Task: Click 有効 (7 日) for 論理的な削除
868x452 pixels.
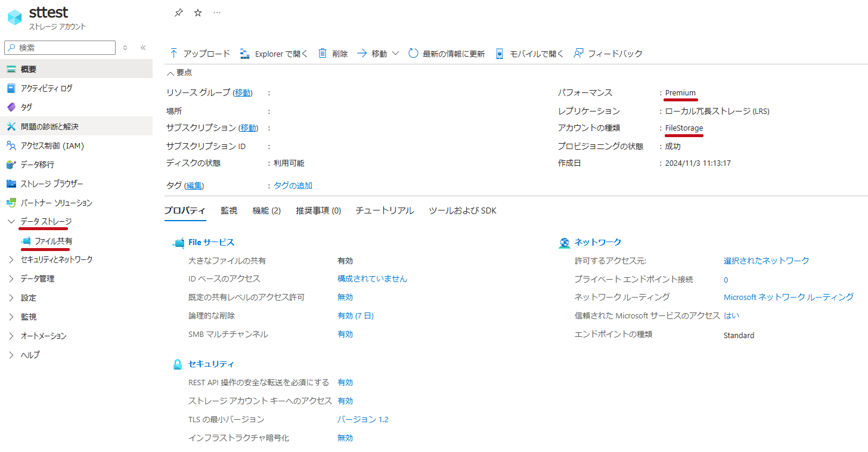Action: 355,315
